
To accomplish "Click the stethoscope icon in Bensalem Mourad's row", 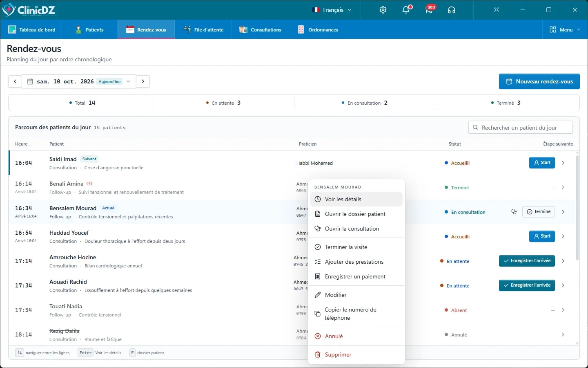I will click(x=514, y=212).
